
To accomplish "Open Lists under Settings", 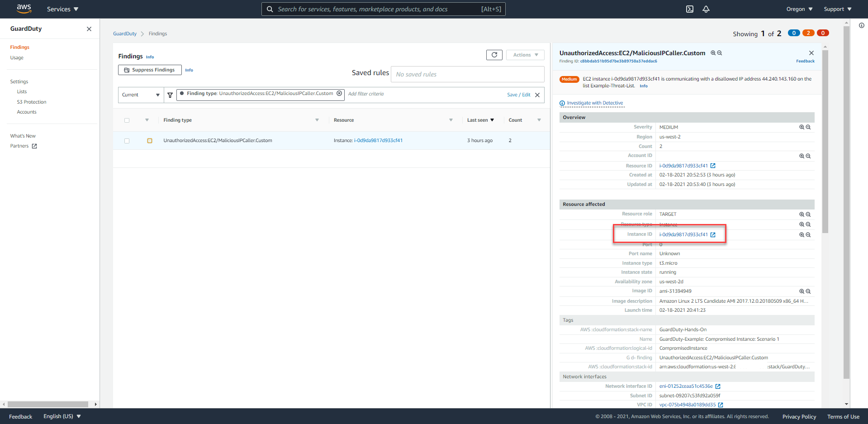I will (x=22, y=91).
